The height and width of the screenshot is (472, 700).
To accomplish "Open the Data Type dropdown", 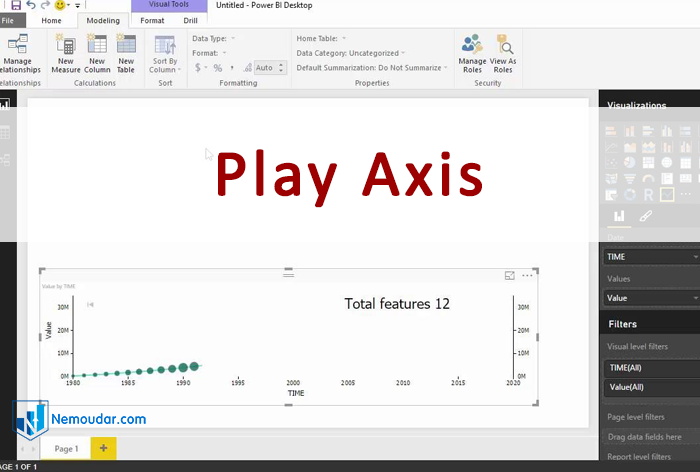I will (211, 38).
